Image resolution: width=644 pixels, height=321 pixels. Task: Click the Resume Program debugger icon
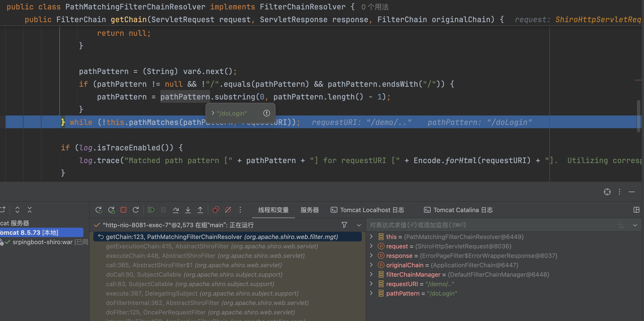coord(151,210)
